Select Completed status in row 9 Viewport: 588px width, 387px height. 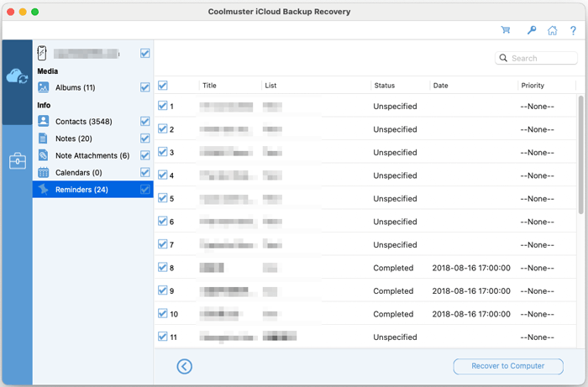click(393, 291)
